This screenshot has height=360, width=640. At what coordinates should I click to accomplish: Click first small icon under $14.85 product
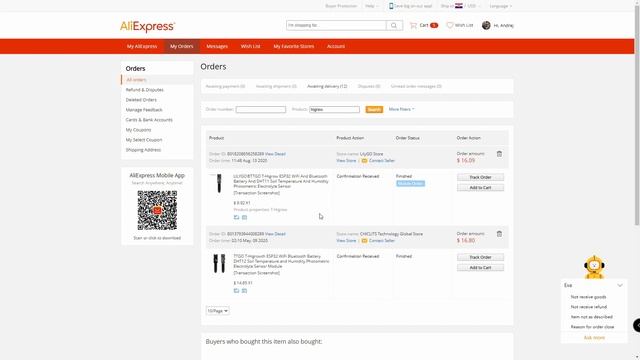(236, 291)
